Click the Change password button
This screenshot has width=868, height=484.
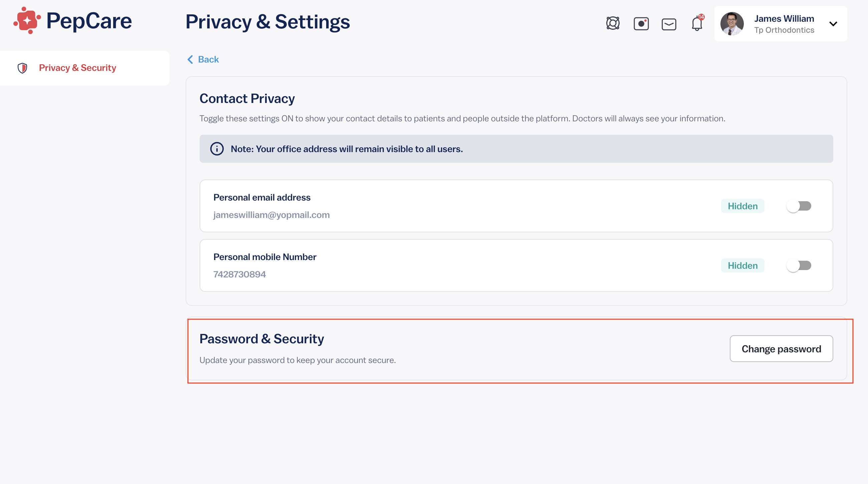tap(781, 349)
